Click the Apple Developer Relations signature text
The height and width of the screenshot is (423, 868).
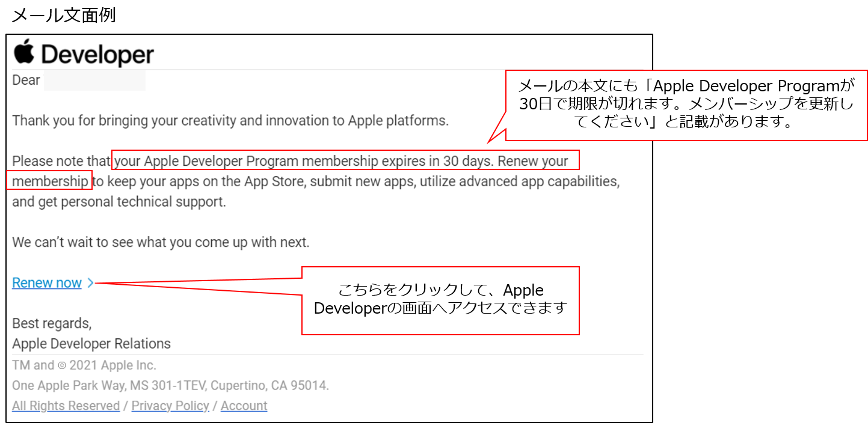click(91, 343)
